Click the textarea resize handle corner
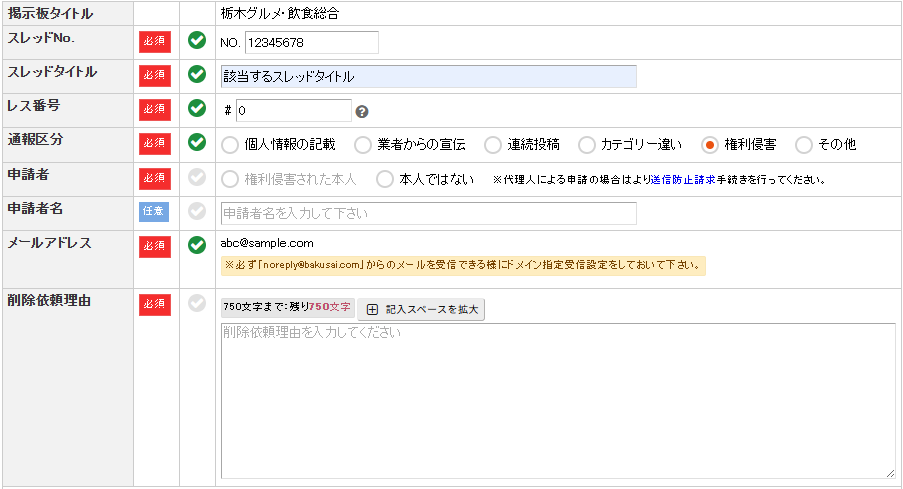Image resolution: width=903 pixels, height=489 pixels. 890,473
